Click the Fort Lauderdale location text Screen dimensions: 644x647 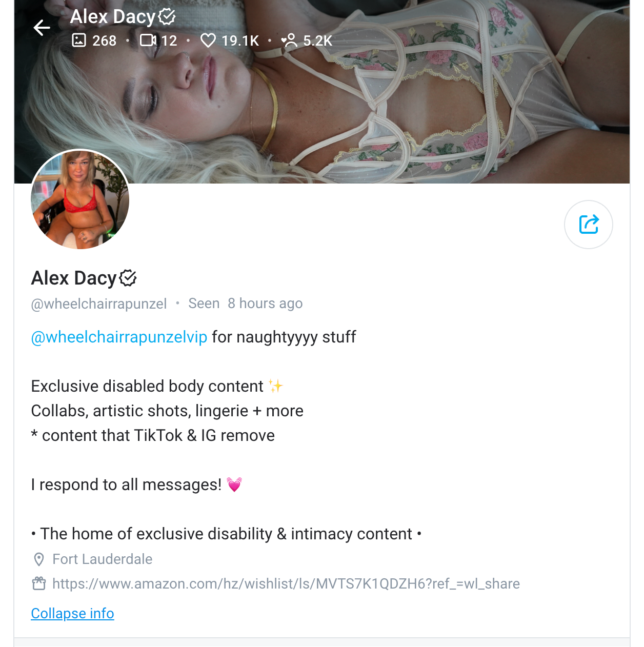click(103, 559)
